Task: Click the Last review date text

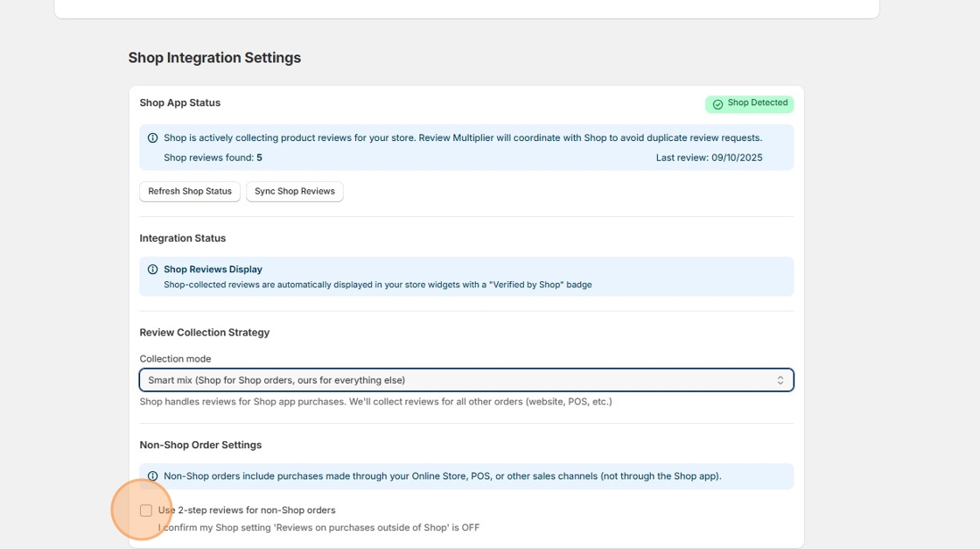Action: [x=709, y=157]
